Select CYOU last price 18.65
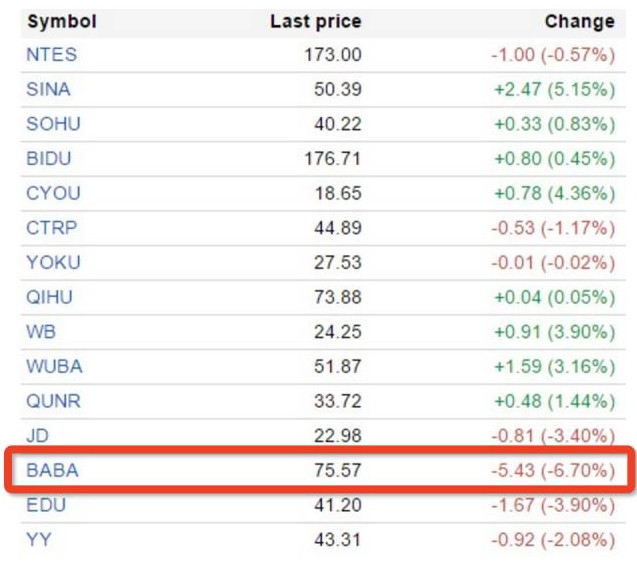This screenshot has height=565, width=637. 338,193
